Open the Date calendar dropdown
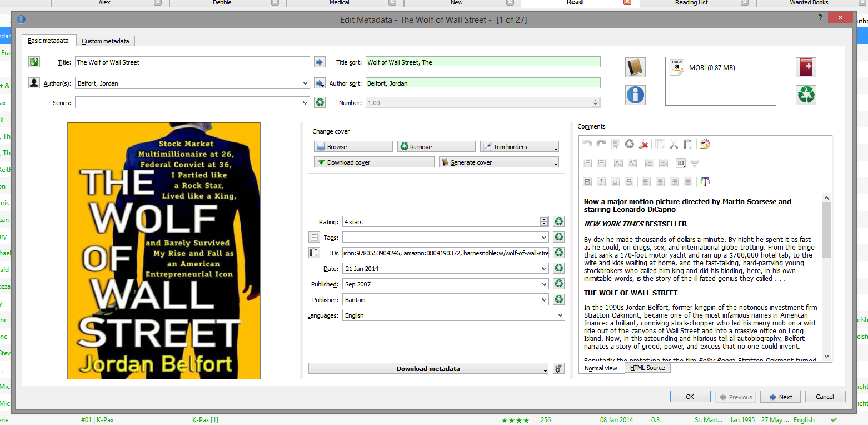Image resolution: width=868 pixels, height=425 pixels. tap(545, 268)
